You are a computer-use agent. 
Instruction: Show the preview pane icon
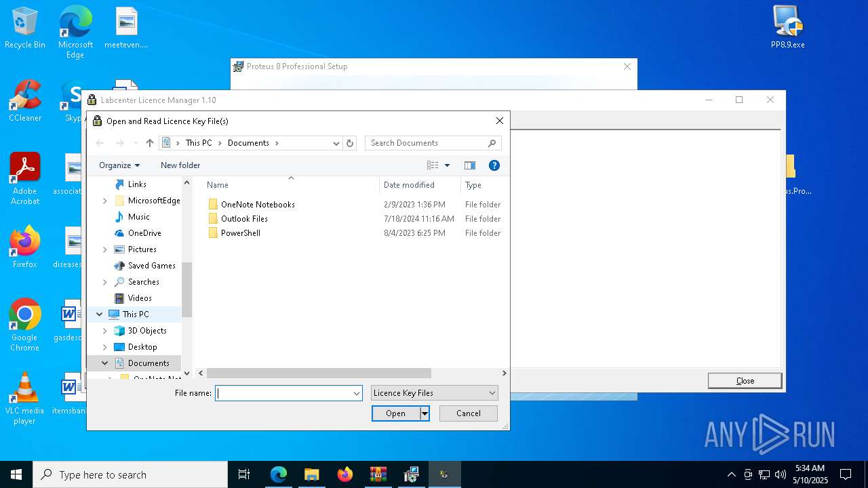[x=470, y=165]
